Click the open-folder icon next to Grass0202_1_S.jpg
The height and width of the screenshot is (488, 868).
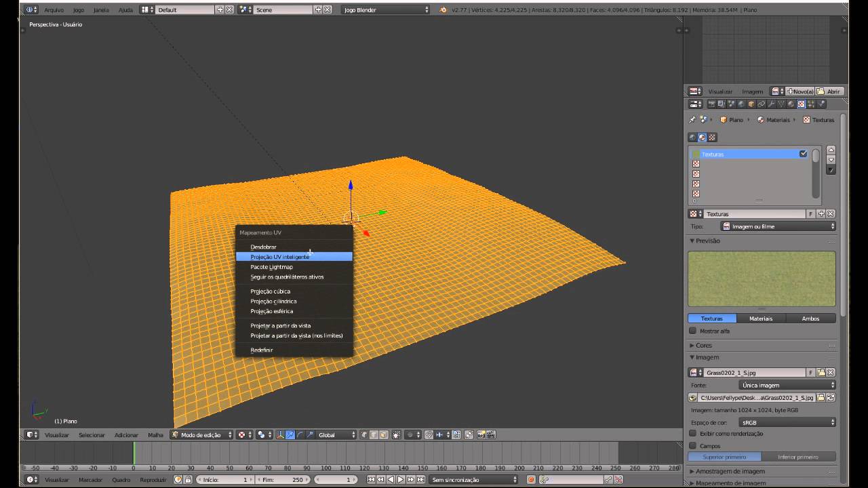pyautogui.click(x=821, y=373)
